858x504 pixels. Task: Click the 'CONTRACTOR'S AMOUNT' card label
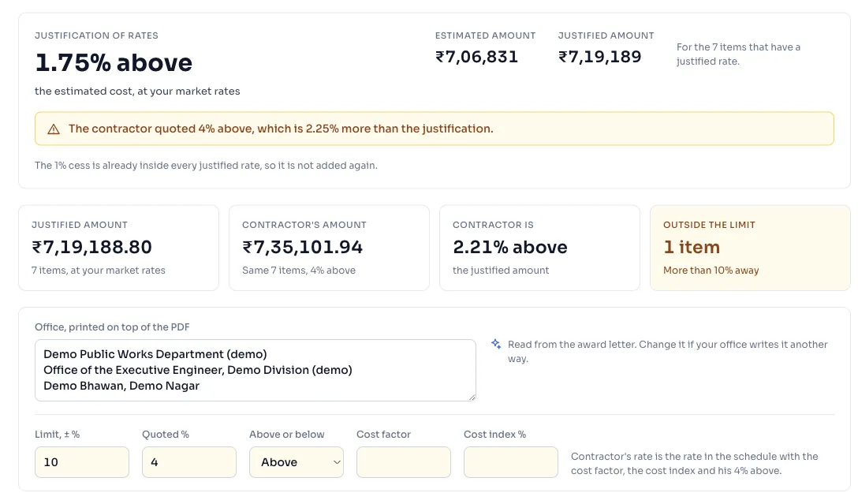[x=304, y=225]
